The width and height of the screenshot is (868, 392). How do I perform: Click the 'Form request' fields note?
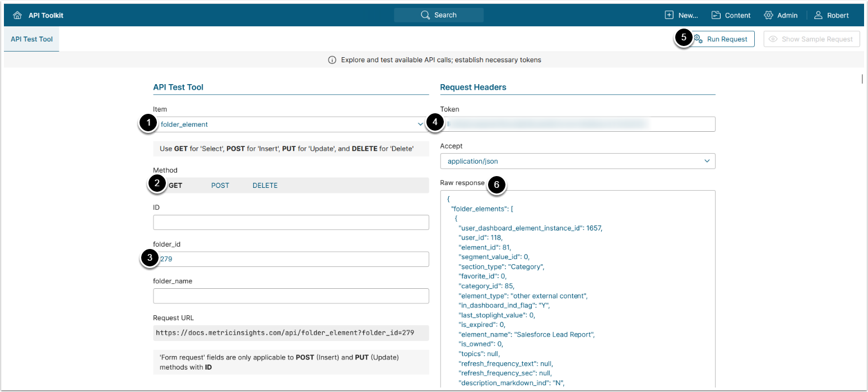coord(291,362)
